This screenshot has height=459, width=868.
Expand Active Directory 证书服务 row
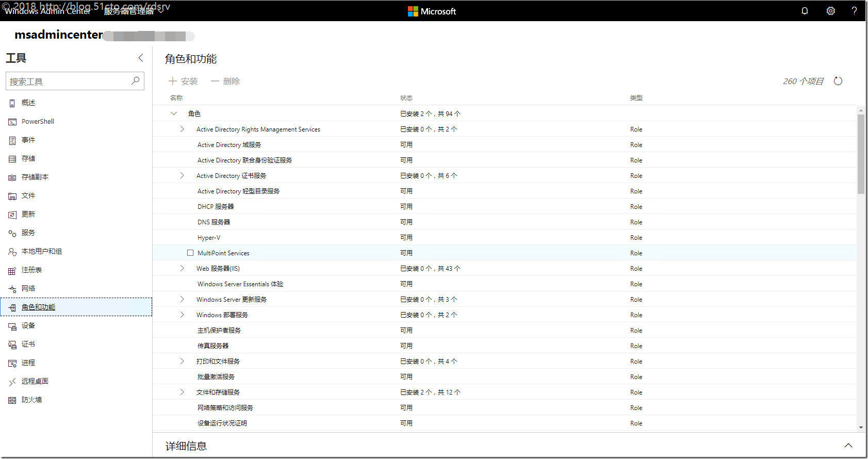182,175
